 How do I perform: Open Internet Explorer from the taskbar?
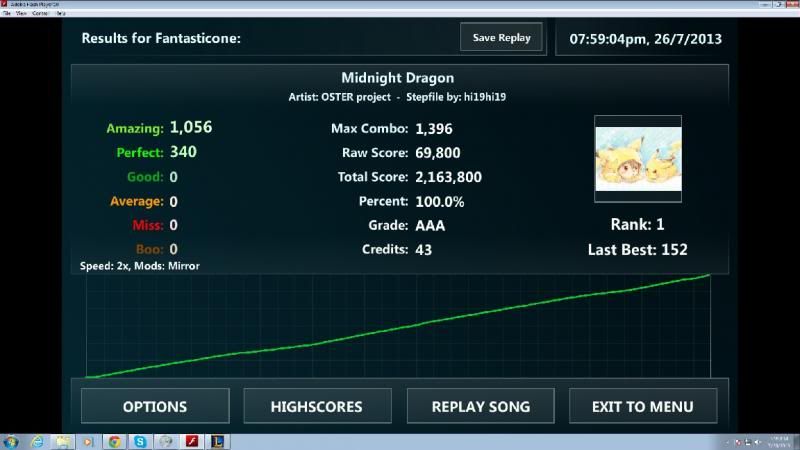coord(37,441)
